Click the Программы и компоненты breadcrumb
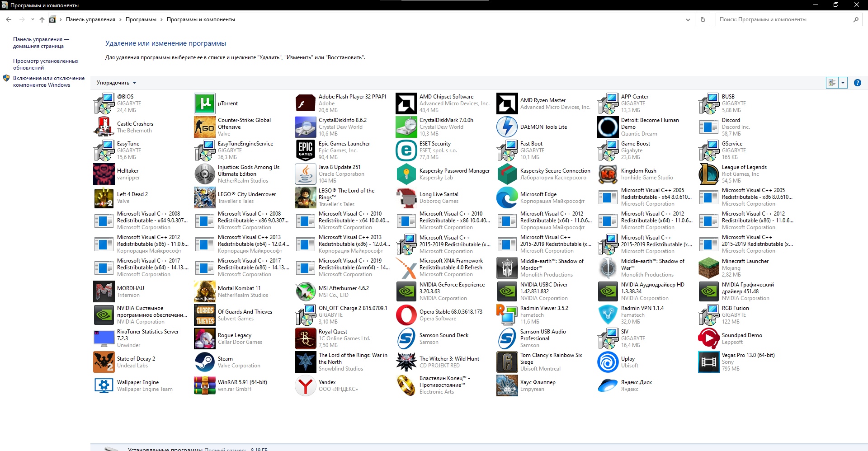This screenshot has height=451, width=868. (x=201, y=19)
